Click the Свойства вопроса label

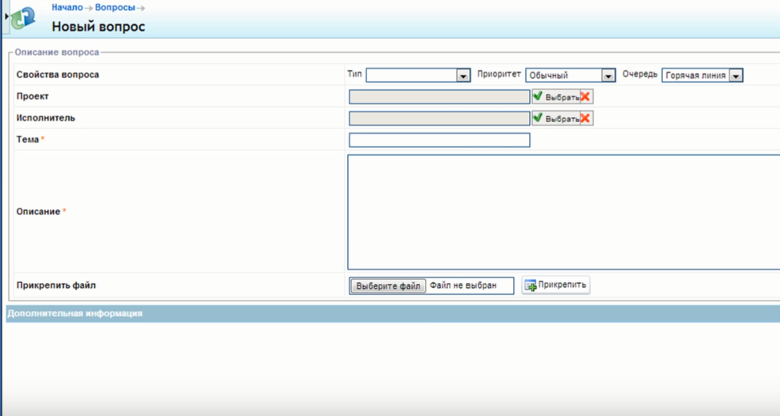(58, 75)
